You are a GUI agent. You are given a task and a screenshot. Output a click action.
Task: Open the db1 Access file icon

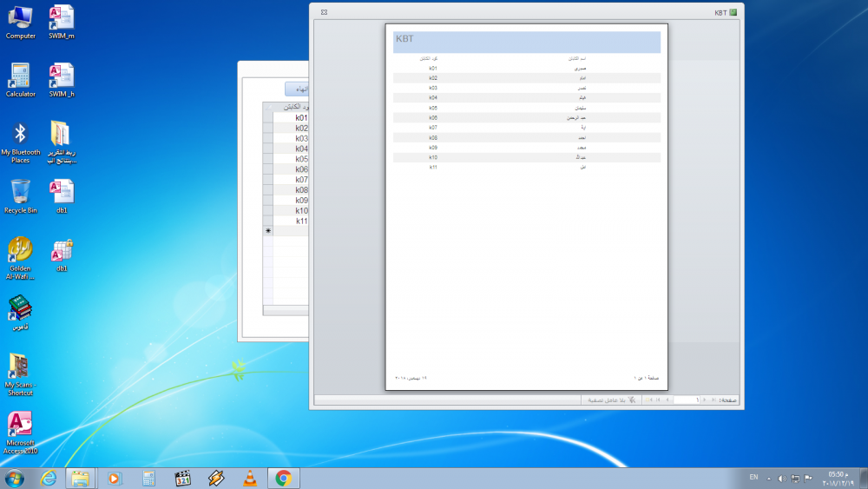[62, 196]
